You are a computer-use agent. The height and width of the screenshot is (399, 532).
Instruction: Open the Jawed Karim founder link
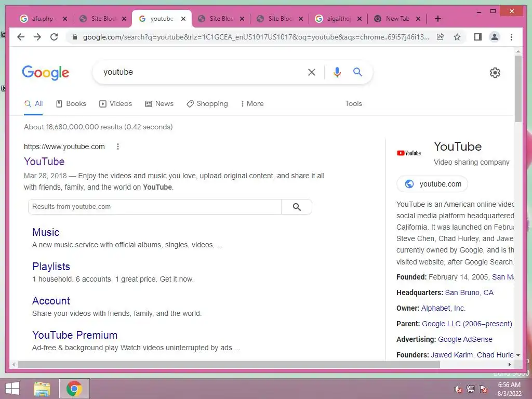click(x=451, y=355)
